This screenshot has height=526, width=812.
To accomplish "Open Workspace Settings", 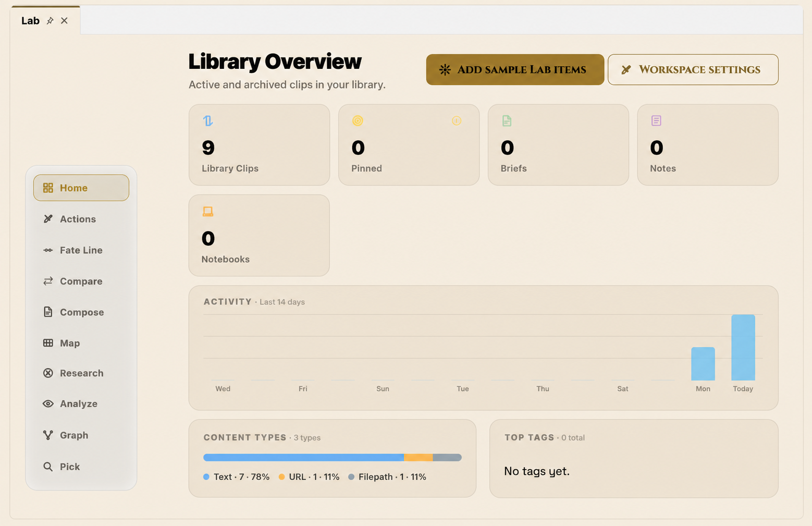I will pyautogui.click(x=693, y=70).
